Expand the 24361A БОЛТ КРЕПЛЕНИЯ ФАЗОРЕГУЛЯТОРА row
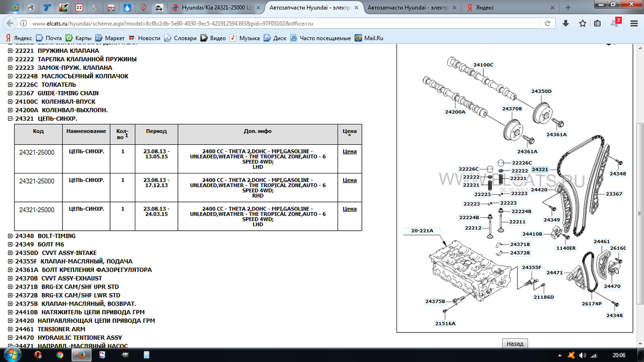 click(11, 270)
